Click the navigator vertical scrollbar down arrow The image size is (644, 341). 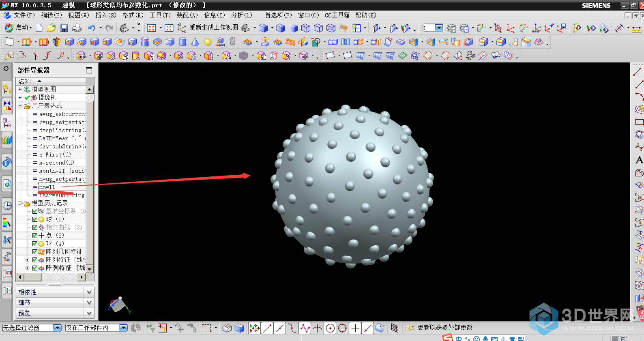point(90,268)
